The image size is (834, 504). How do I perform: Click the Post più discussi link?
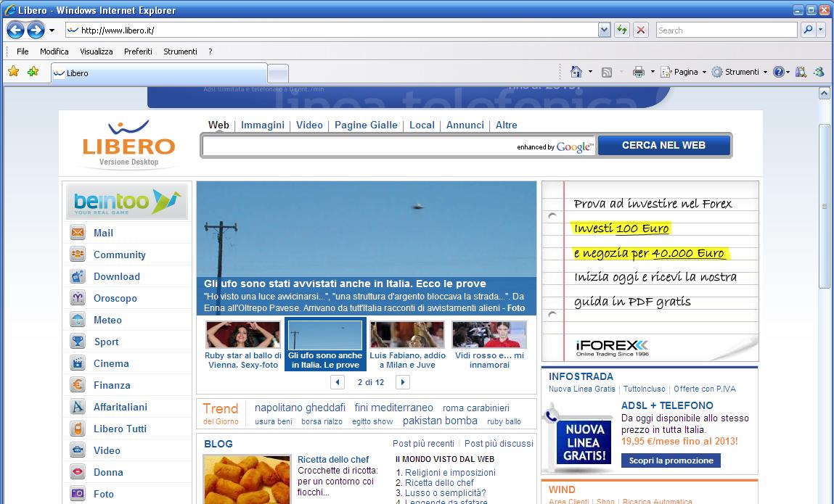coord(499,443)
